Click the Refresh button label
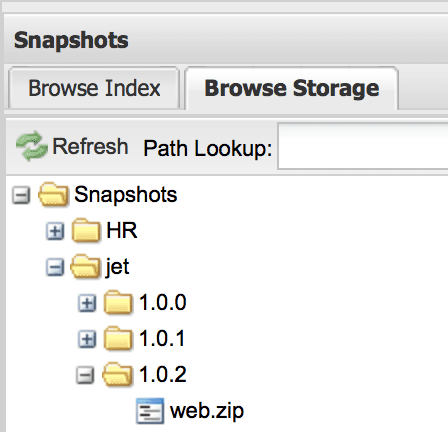Image resolution: width=448 pixels, height=432 pixels. coord(90,147)
